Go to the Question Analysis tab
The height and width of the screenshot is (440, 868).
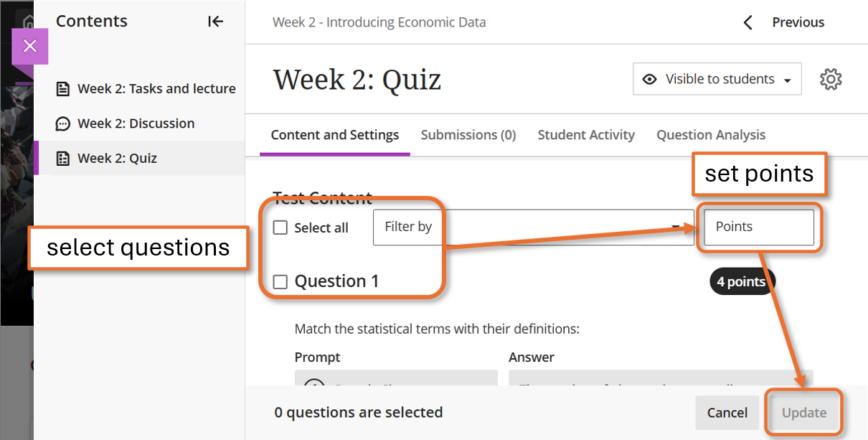[710, 135]
